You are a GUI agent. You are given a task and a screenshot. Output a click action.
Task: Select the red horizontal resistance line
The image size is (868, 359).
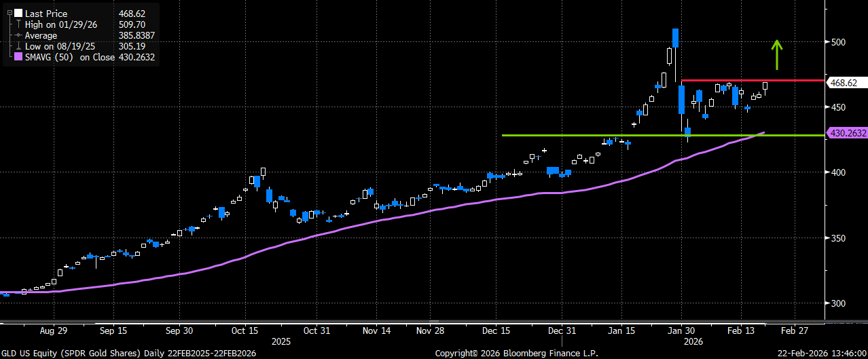point(753,81)
